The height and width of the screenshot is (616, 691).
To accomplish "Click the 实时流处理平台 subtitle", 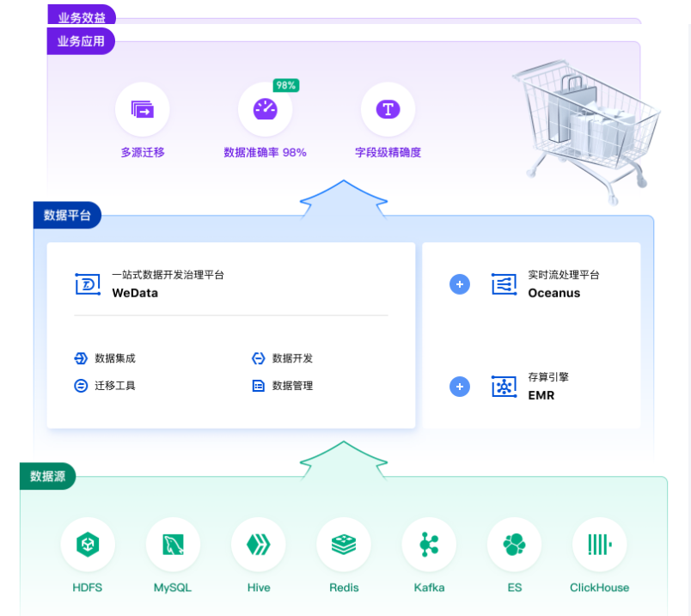I will pyautogui.click(x=564, y=275).
